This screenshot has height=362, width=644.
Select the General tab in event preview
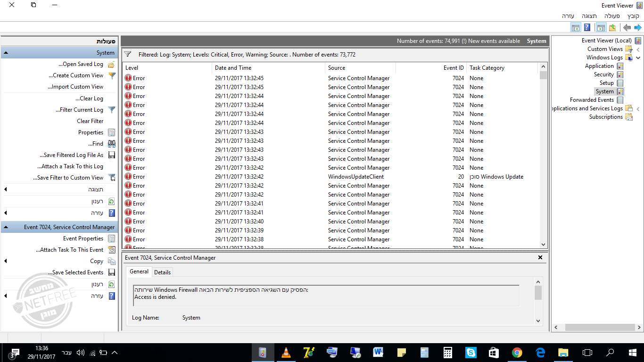tap(139, 271)
